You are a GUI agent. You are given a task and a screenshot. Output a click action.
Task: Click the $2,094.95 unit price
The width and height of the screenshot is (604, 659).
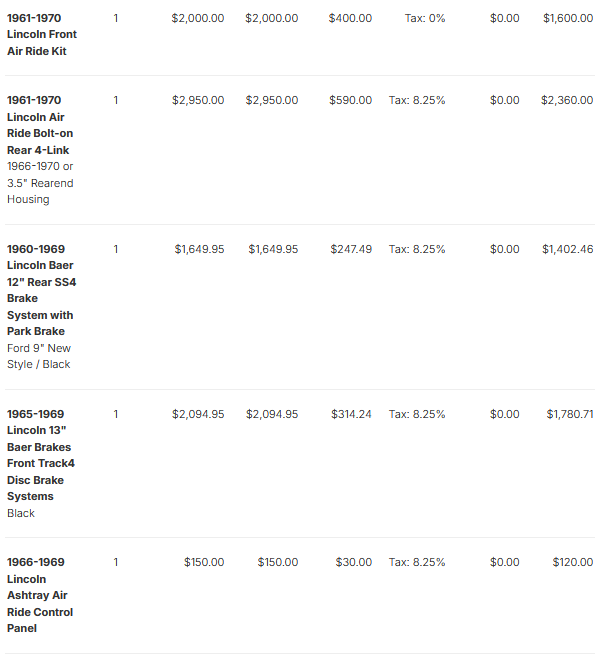[198, 414]
